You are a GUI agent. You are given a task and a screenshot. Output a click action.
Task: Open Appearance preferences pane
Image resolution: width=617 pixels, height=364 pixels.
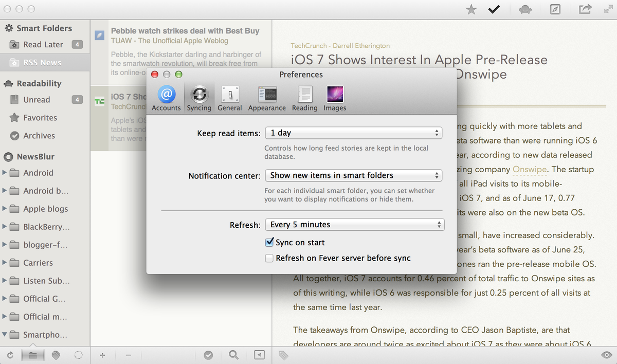(x=267, y=98)
